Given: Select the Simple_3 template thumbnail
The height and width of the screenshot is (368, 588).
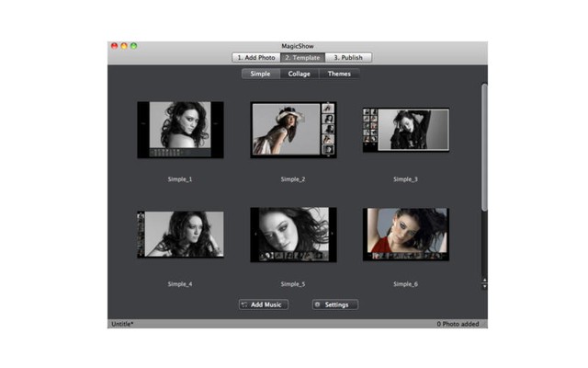Looking at the screenshot, I should tap(405, 130).
